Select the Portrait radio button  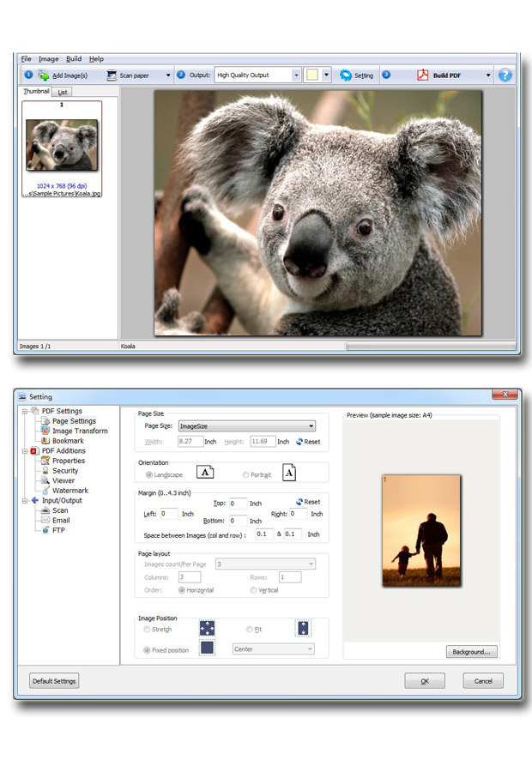pos(245,475)
